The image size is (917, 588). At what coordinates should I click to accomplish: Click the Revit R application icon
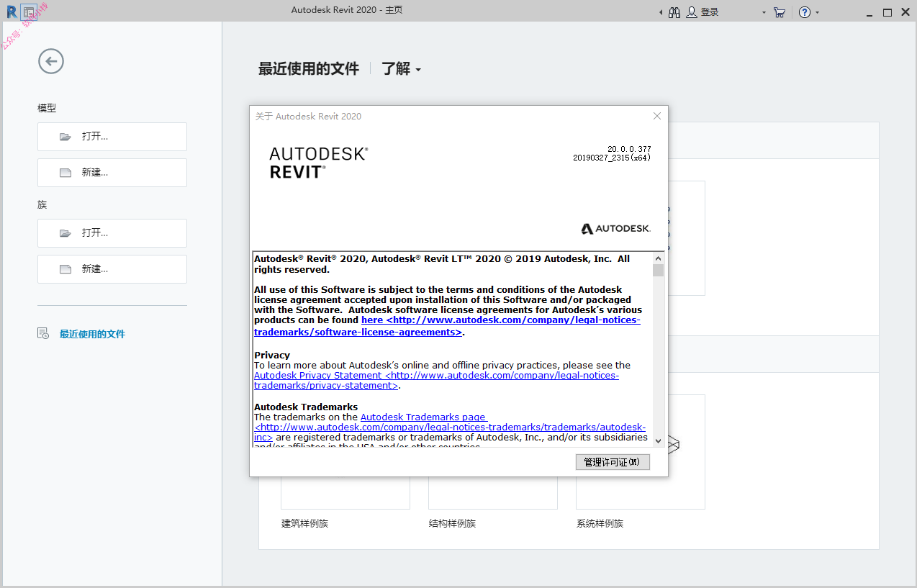tap(12, 12)
